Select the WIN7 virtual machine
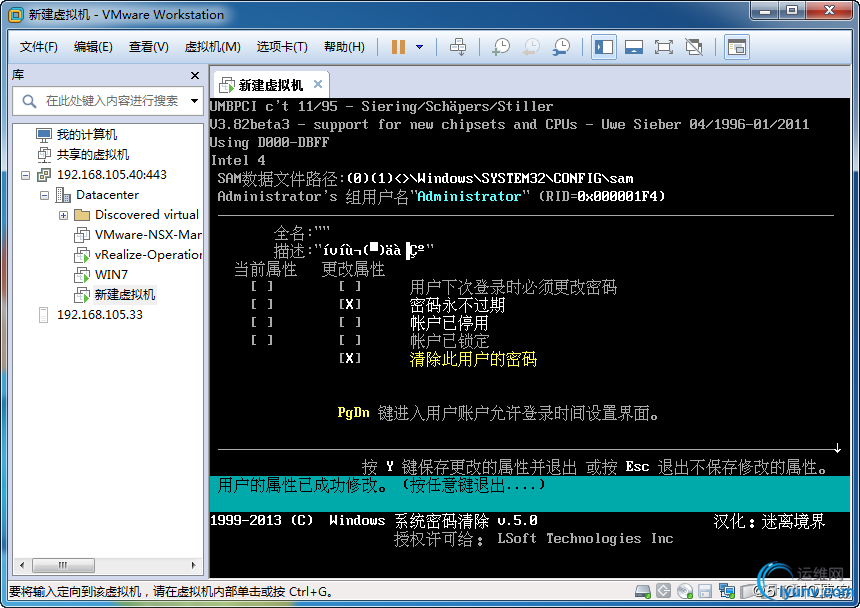 click(111, 275)
